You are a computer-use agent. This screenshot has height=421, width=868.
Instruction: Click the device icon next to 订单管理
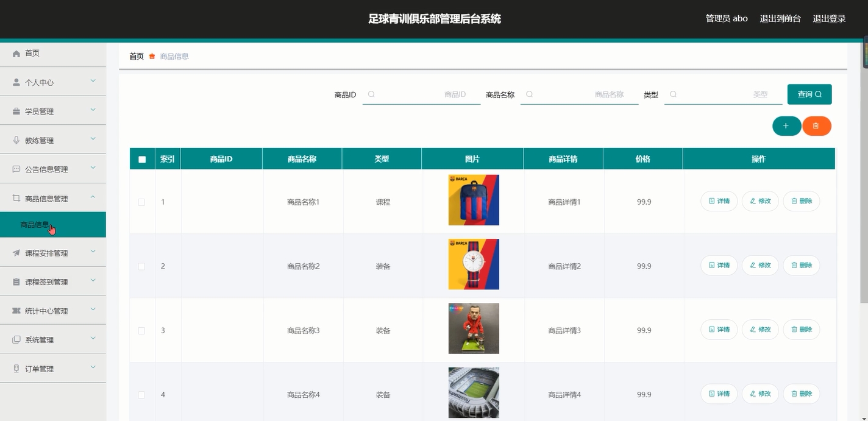pos(16,369)
